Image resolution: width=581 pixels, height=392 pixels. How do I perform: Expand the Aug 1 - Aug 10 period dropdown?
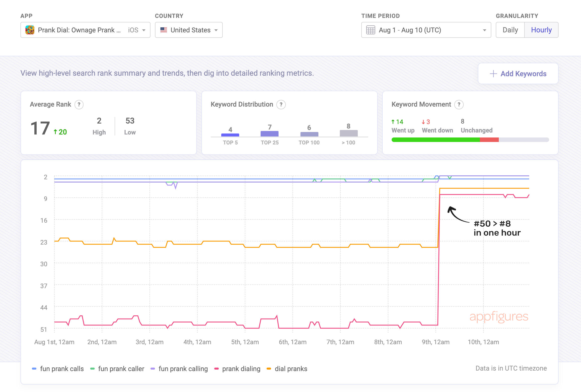pyautogui.click(x=484, y=30)
